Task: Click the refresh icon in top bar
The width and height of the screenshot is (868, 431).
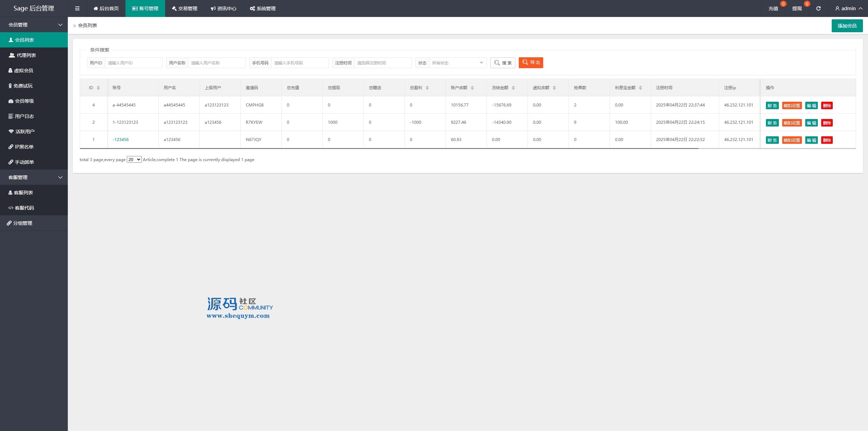Action: coord(818,8)
